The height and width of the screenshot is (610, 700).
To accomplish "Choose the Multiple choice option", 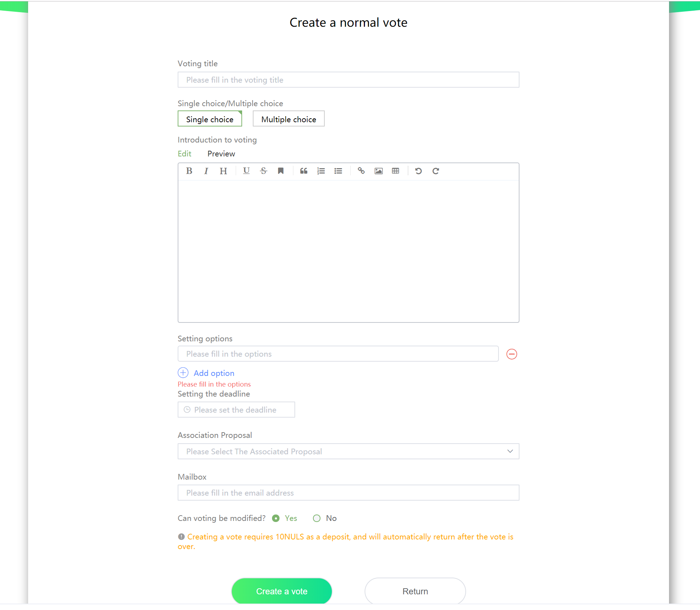I will [x=289, y=119].
